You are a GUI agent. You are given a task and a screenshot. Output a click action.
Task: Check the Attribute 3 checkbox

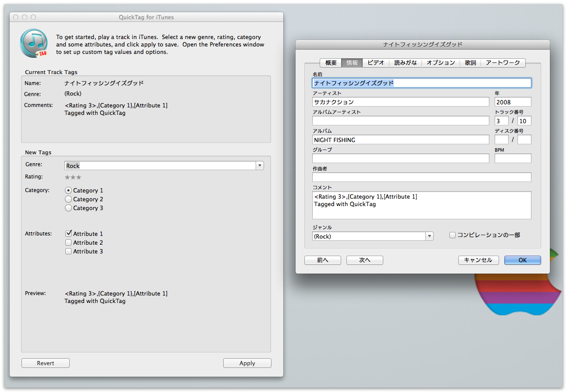(68, 251)
